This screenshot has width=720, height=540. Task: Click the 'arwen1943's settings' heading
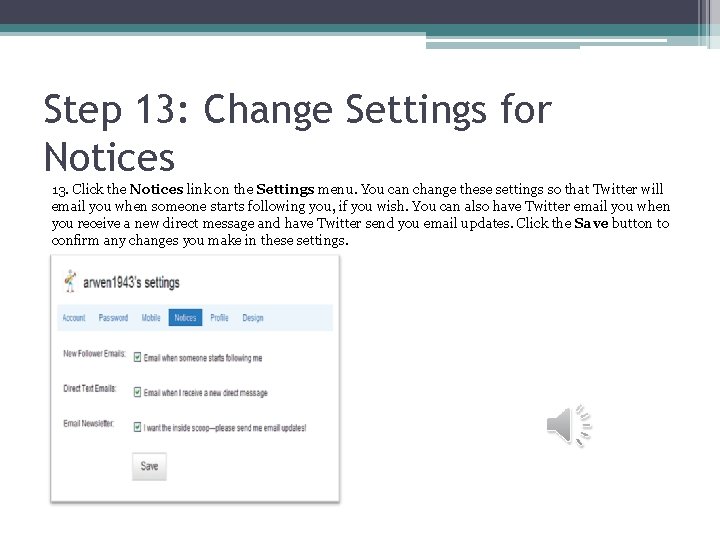tap(131, 282)
